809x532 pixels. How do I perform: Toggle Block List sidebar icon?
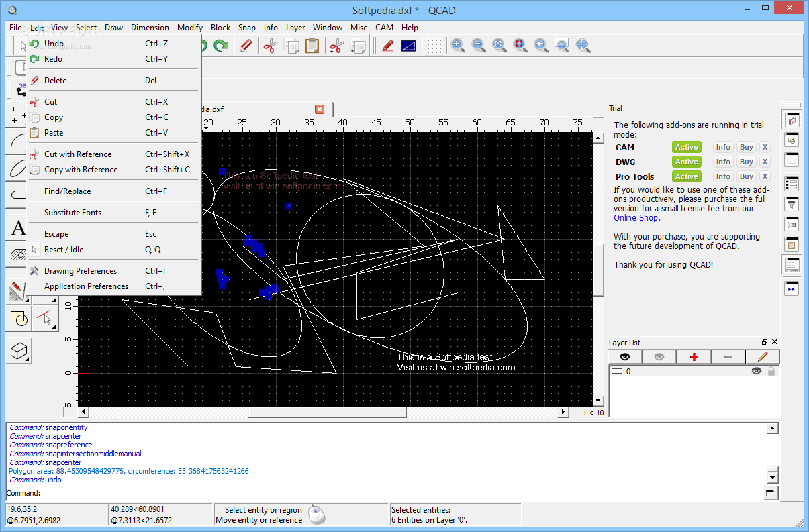click(x=792, y=140)
